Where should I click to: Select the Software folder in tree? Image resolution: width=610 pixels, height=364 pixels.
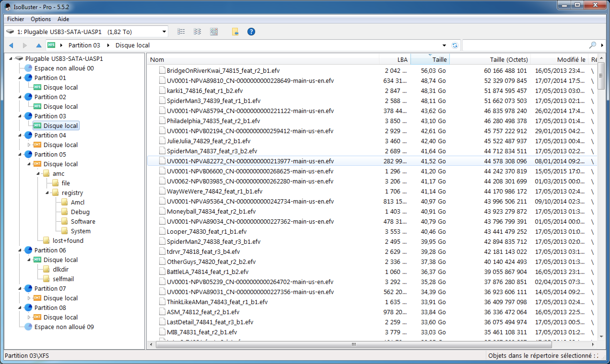[83, 222]
